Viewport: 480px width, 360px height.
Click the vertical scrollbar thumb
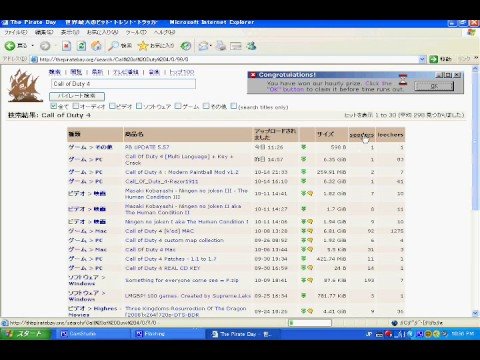(475, 142)
